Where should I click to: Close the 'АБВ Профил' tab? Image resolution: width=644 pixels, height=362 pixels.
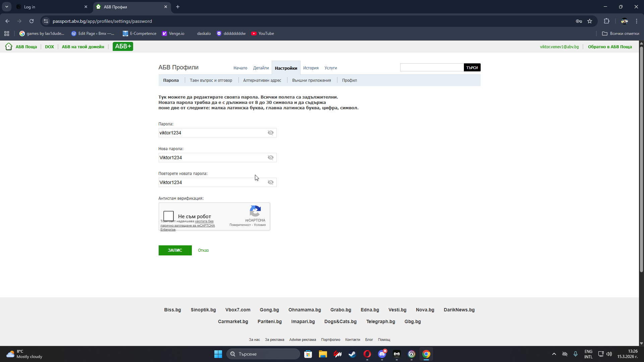[x=166, y=7]
